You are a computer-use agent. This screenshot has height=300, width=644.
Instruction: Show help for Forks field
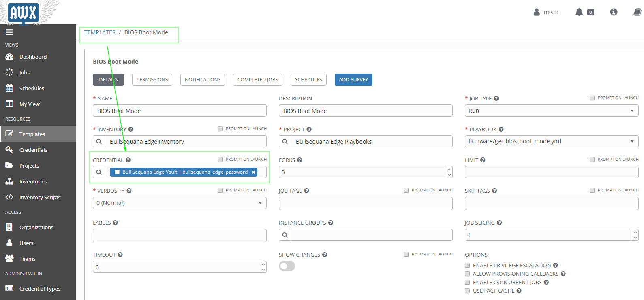click(x=300, y=160)
